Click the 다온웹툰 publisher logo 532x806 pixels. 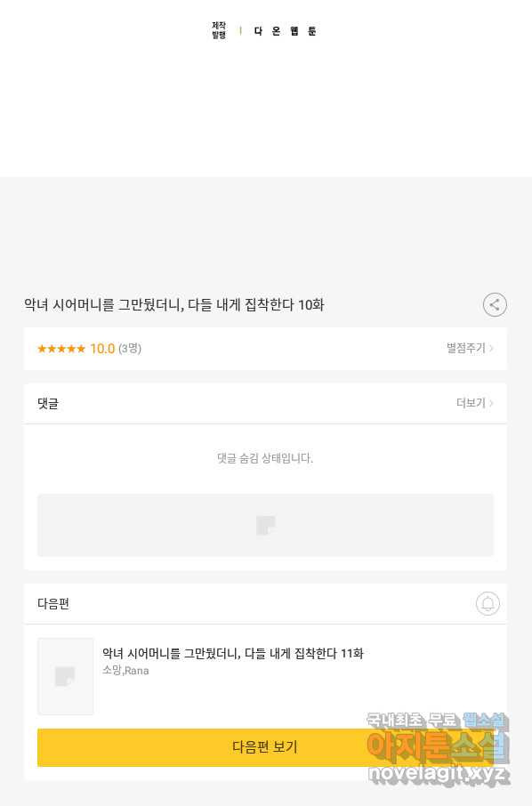265,31
